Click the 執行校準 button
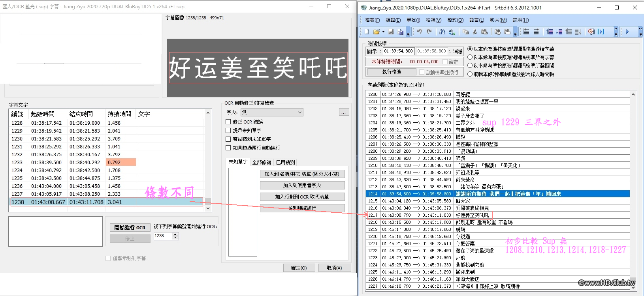 click(x=392, y=72)
